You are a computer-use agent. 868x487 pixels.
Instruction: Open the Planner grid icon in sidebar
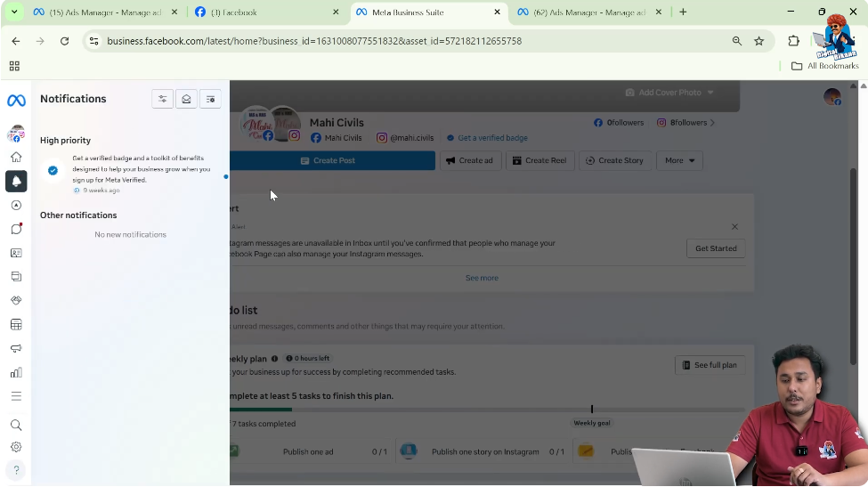tap(16, 324)
